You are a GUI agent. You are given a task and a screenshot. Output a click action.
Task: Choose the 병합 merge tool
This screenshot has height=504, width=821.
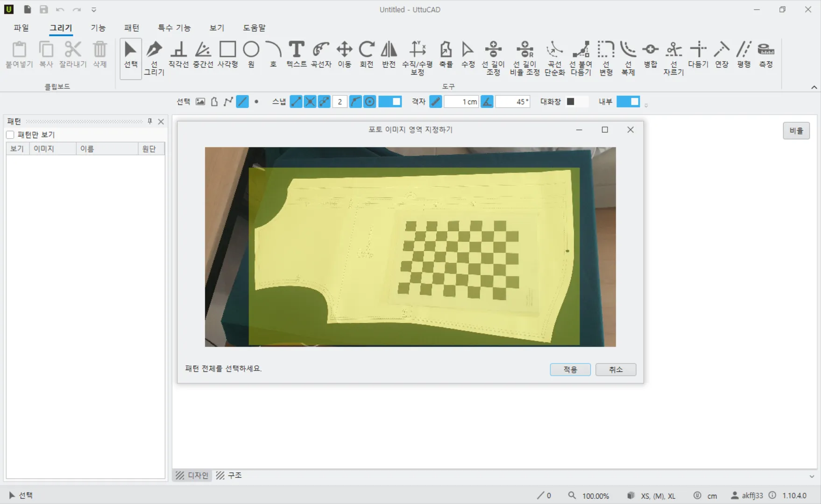coord(651,55)
